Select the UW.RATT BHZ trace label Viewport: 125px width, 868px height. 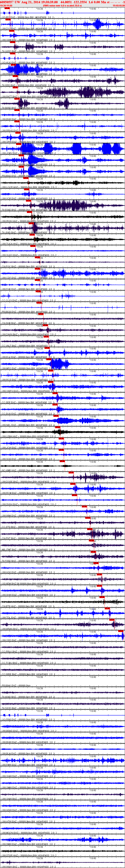pyautogui.click(x=28, y=96)
